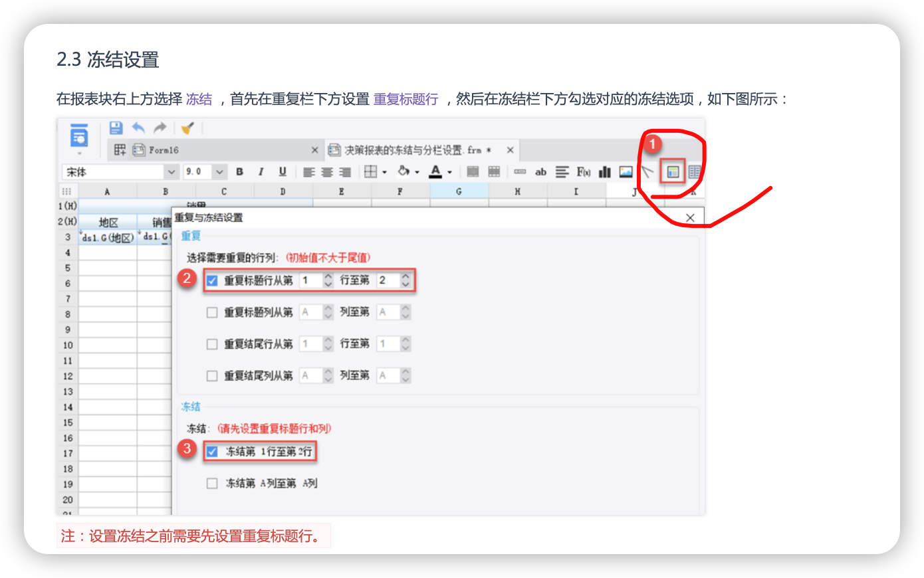The height and width of the screenshot is (578, 924).
Task: Click the unmerge cells icon
Action: click(x=494, y=172)
